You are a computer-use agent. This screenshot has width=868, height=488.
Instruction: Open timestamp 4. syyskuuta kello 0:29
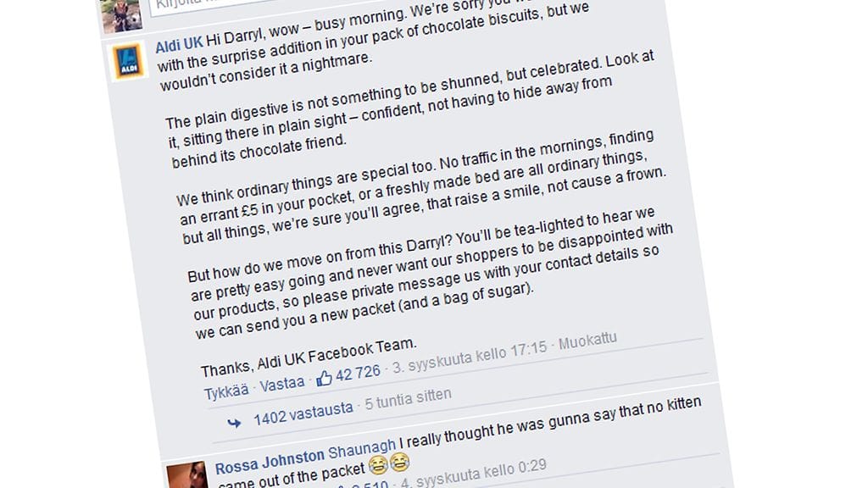tap(474, 474)
